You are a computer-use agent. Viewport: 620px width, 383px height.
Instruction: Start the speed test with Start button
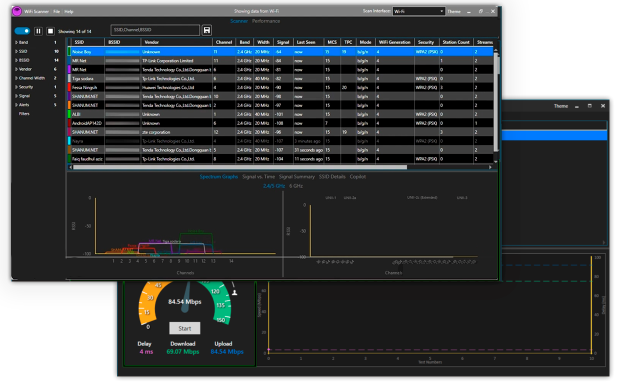185,328
